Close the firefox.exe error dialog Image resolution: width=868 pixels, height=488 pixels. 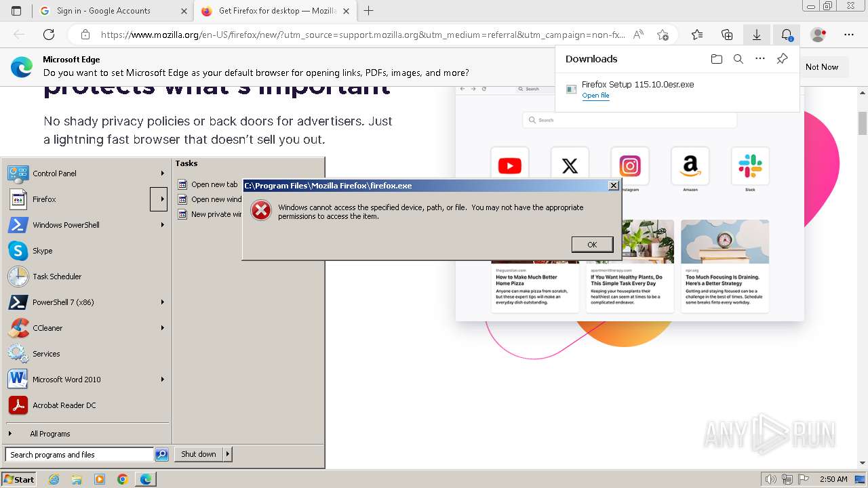614,185
